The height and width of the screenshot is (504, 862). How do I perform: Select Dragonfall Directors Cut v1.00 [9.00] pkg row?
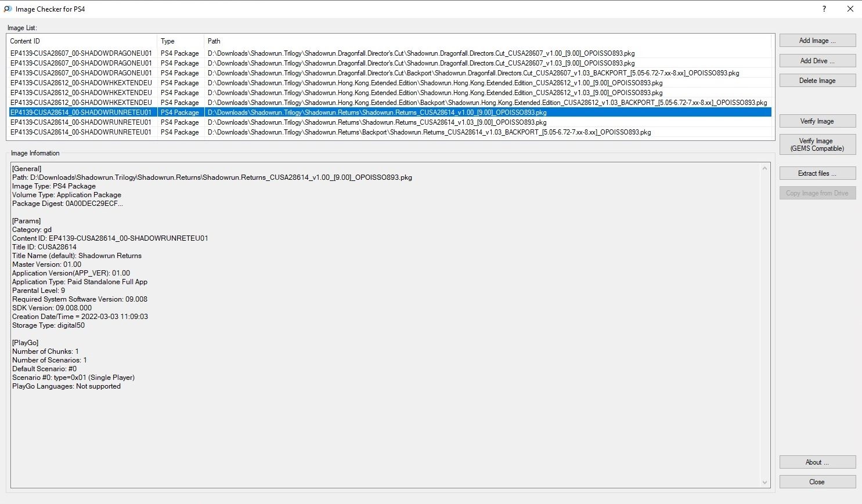click(x=390, y=53)
